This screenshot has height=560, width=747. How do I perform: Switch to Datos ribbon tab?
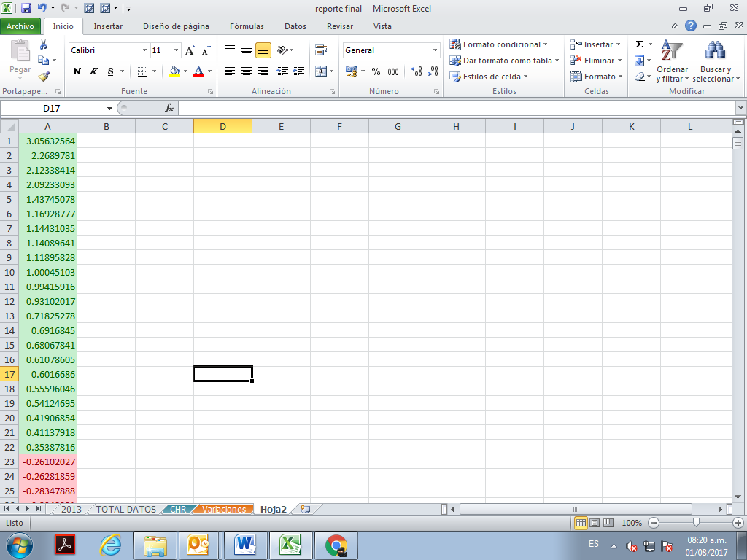coord(295,26)
